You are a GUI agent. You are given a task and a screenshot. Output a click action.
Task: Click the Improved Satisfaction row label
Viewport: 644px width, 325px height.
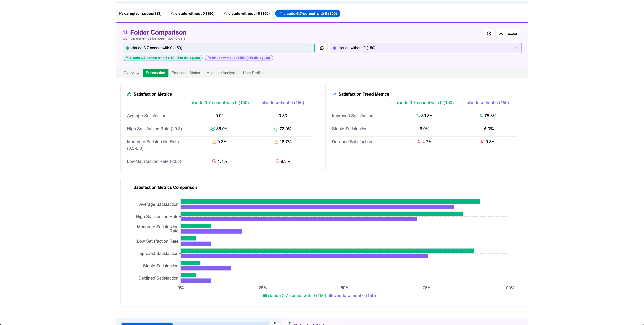pyautogui.click(x=353, y=116)
